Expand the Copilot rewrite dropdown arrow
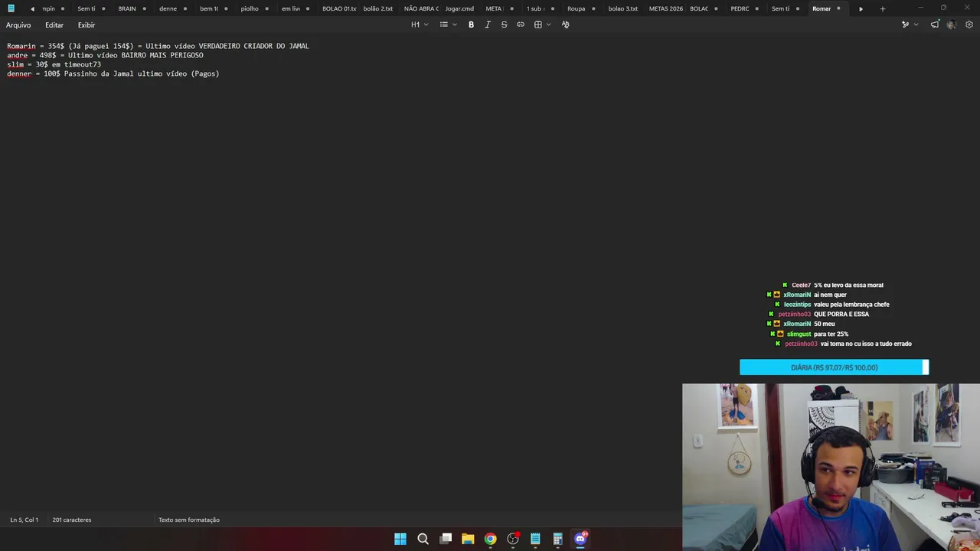Viewport: 980px width, 551px height. [x=916, y=24]
